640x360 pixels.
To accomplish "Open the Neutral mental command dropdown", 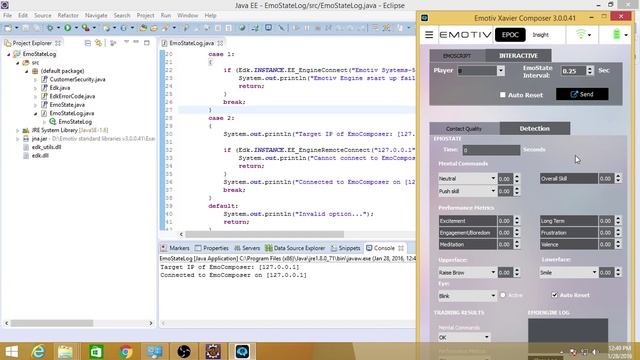I will (x=493, y=178).
